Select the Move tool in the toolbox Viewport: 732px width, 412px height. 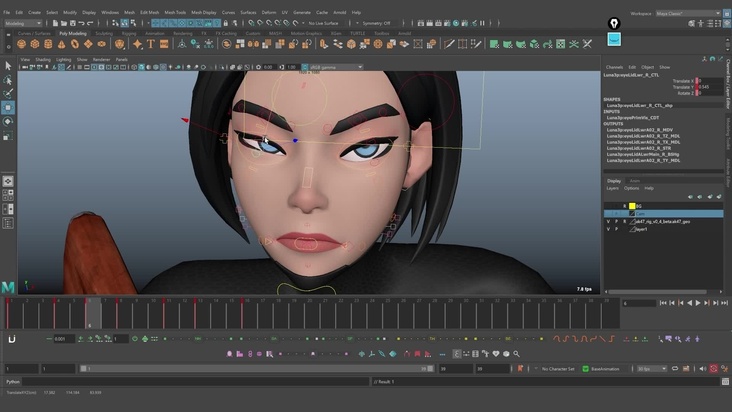pos(8,107)
